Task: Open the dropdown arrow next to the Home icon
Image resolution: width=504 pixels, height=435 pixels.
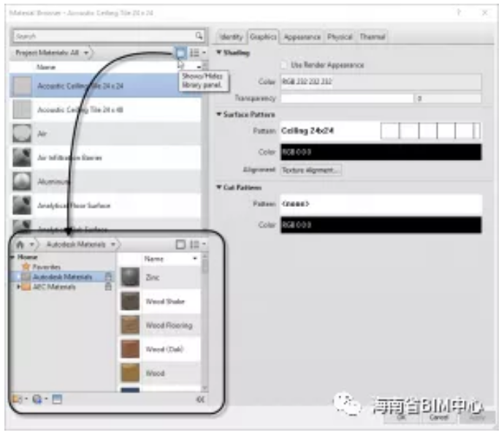Action: 31,245
